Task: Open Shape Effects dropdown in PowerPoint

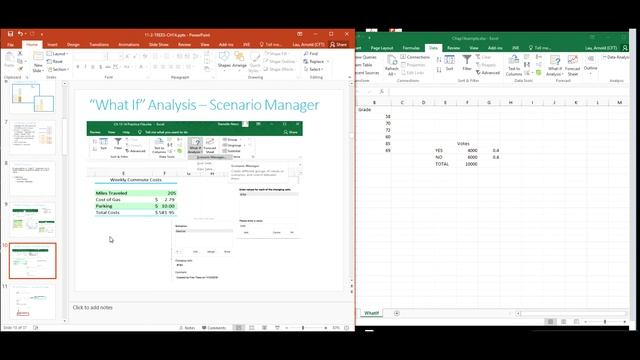Action: (280, 69)
